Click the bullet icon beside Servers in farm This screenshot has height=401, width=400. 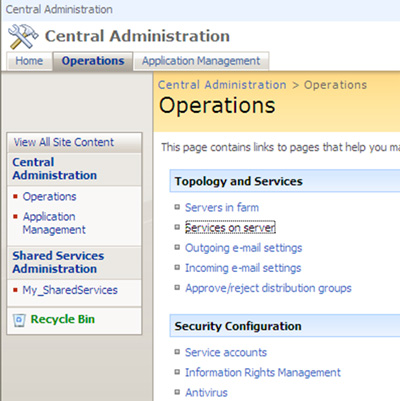[177, 207]
